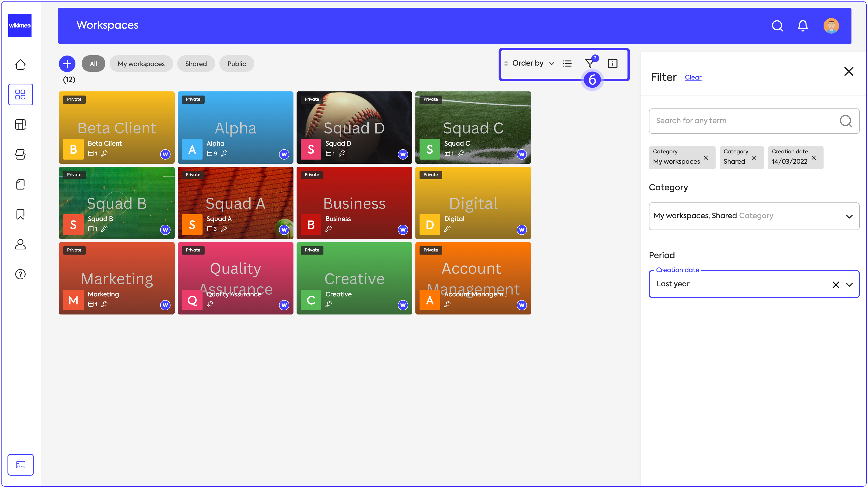Go to Home in sidebar
The image size is (868, 488).
pos(20,64)
